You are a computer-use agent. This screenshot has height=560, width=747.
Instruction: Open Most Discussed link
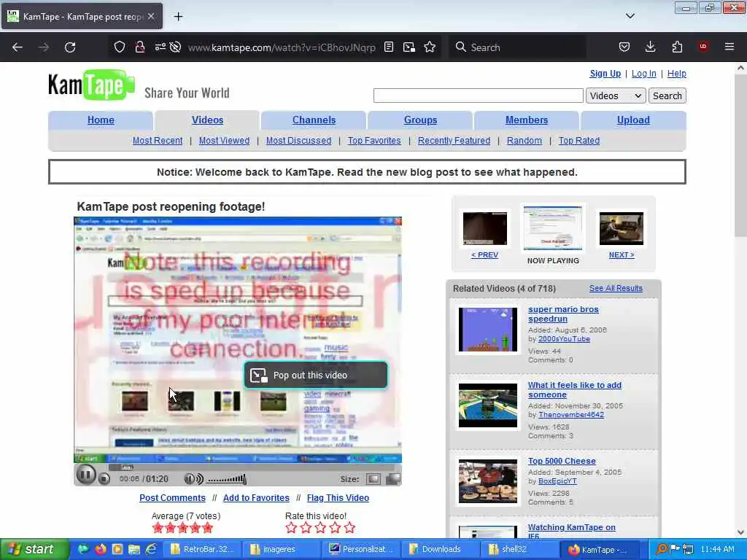(x=298, y=141)
